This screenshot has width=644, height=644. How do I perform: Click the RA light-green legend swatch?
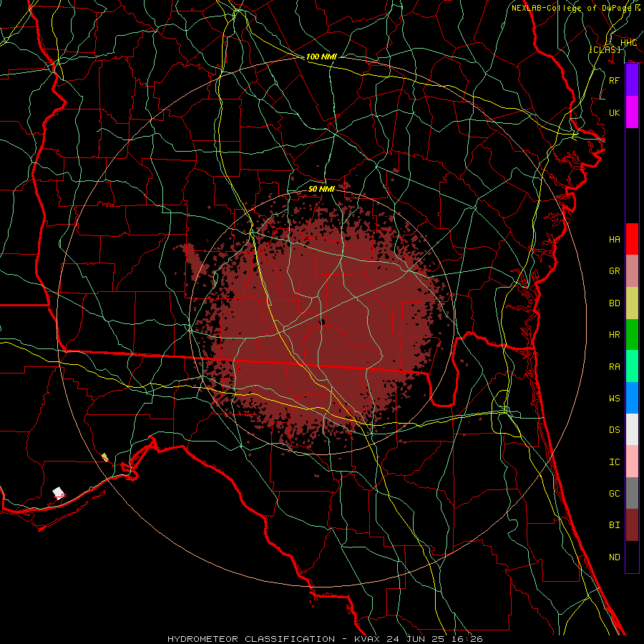632,366
